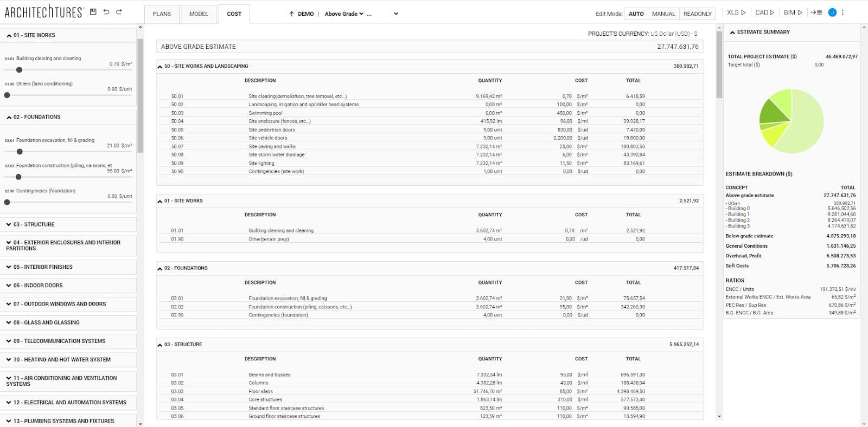Collapse the 03 - STRUCTURE estimate table
Image resolution: width=868 pixels, height=427 pixels.
point(160,345)
